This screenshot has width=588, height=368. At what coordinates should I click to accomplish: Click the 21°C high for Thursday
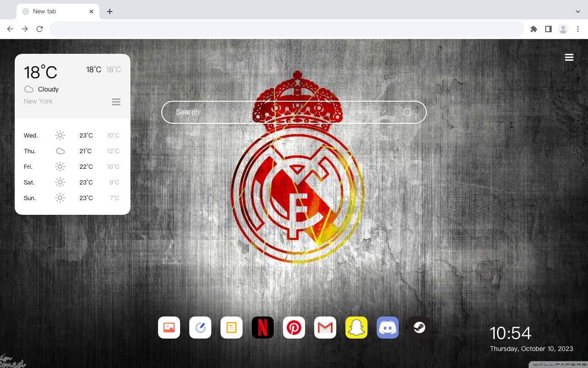click(x=85, y=151)
